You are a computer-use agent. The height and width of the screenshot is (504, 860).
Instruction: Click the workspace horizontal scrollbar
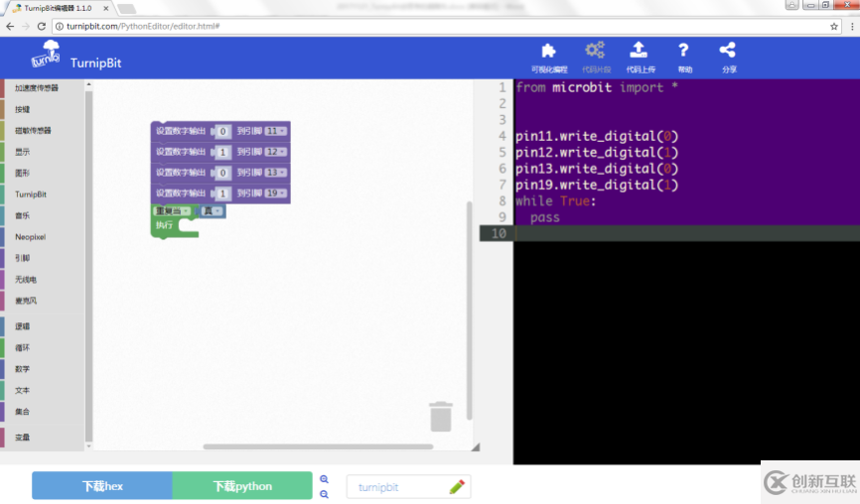click(x=318, y=446)
